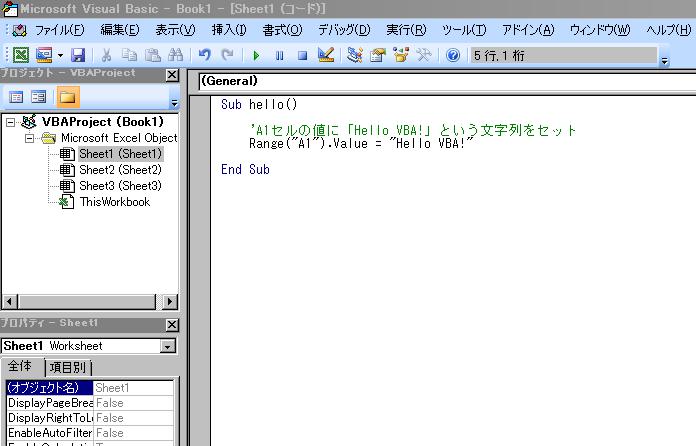Click the View Microsoft Excel icon
The image size is (696, 446).
coord(20,55)
